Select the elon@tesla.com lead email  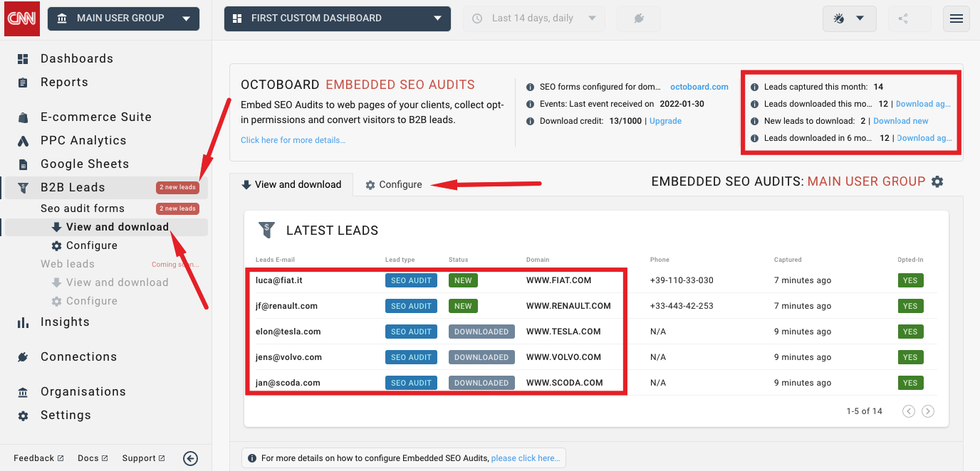tap(288, 332)
